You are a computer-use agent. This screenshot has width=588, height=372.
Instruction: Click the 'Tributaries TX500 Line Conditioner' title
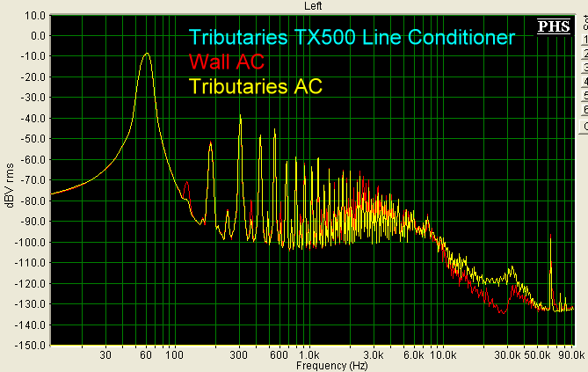352,37
